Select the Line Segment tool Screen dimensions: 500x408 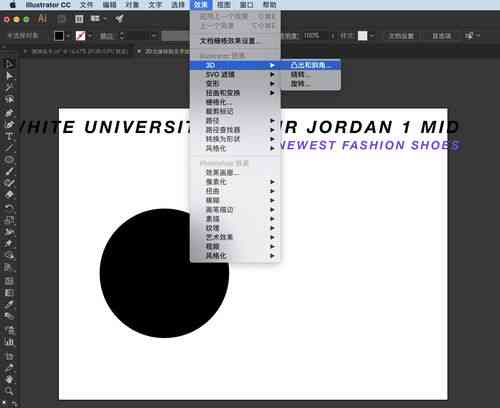pyautogui.click(x=9, y=147)
